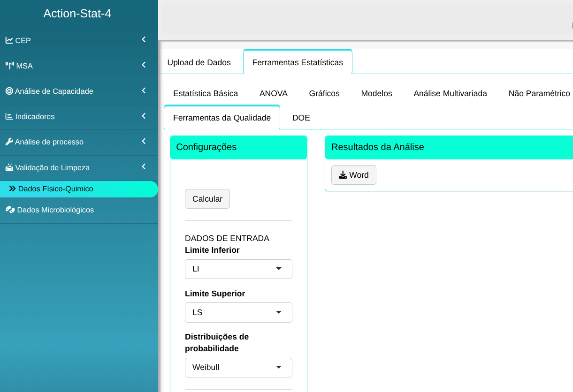573x392 pixels.
Task: Switch to the Upload de Dados tab
Action: pos(199,62)
